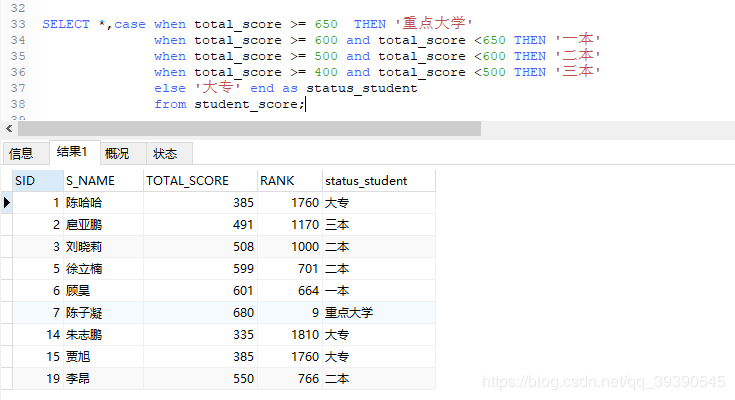Select name cell 徐立楠
The image size is (735, 400).
coord(103,269)
